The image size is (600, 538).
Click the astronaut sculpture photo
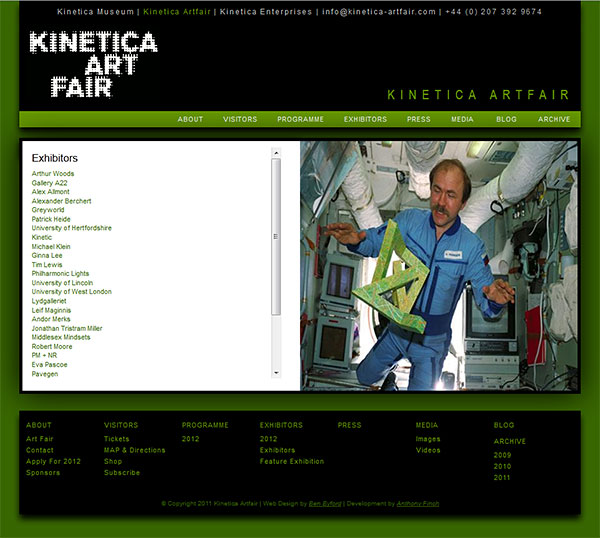tap(439, 265)
